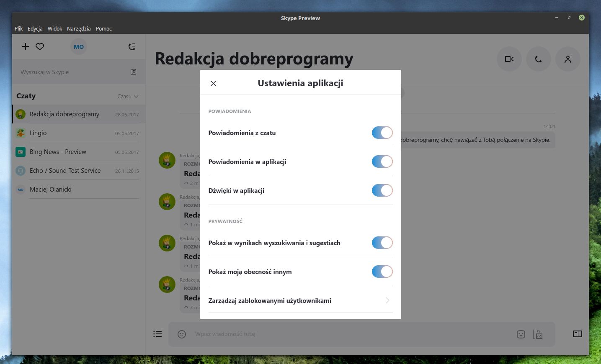The width and height of the screenshot is (601, 364).
Task: Click the Echo Sound Test avatar icon
Action: pos(21,170)
